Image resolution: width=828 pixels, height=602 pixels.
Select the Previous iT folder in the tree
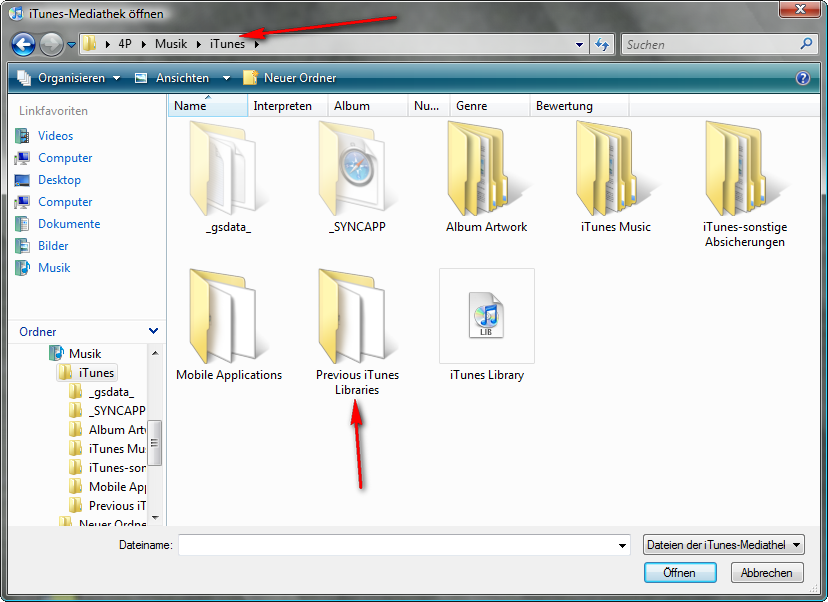coord(117,506)
